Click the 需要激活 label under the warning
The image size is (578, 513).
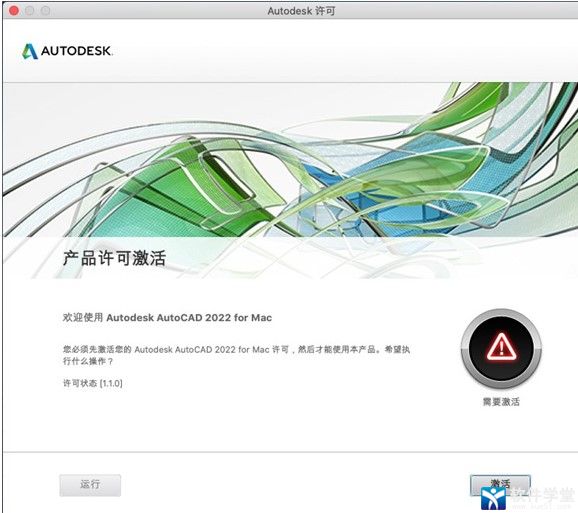coord(501,402)
